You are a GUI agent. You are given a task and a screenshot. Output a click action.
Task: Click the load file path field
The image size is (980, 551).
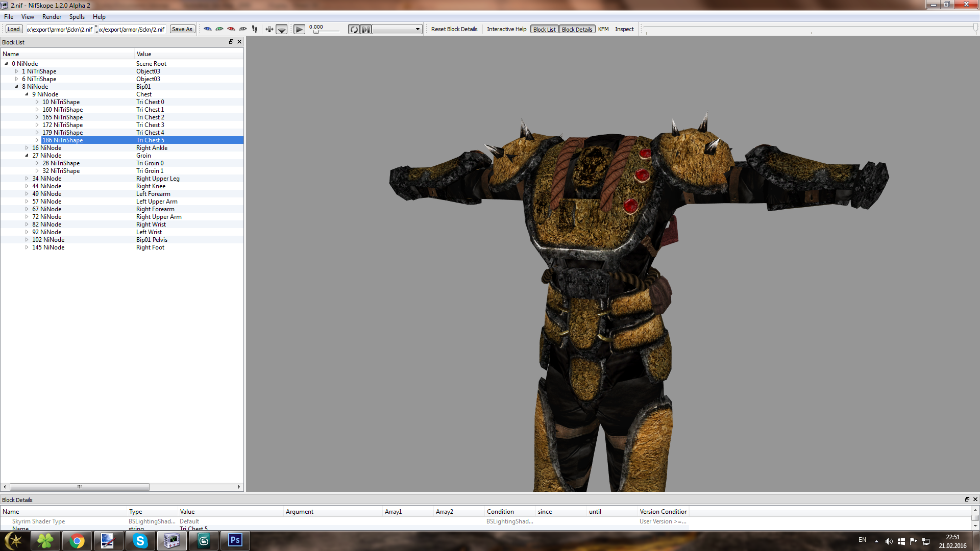pyautogui.click(x=60, y=29)
